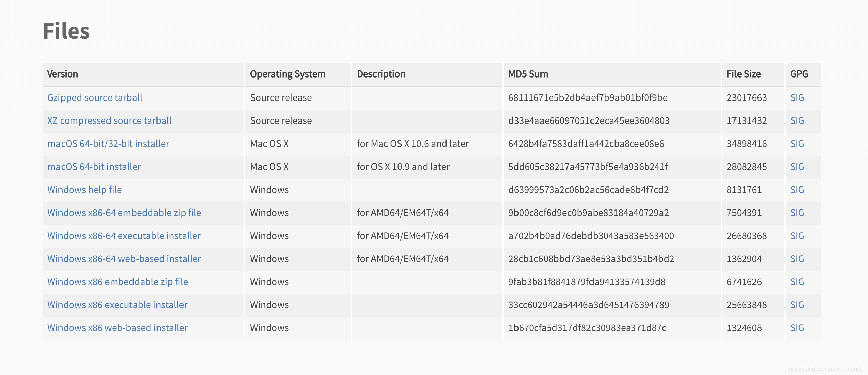Click file size 1324608
The height and width of the screenshot is (375, 868).
click(744, 328)
